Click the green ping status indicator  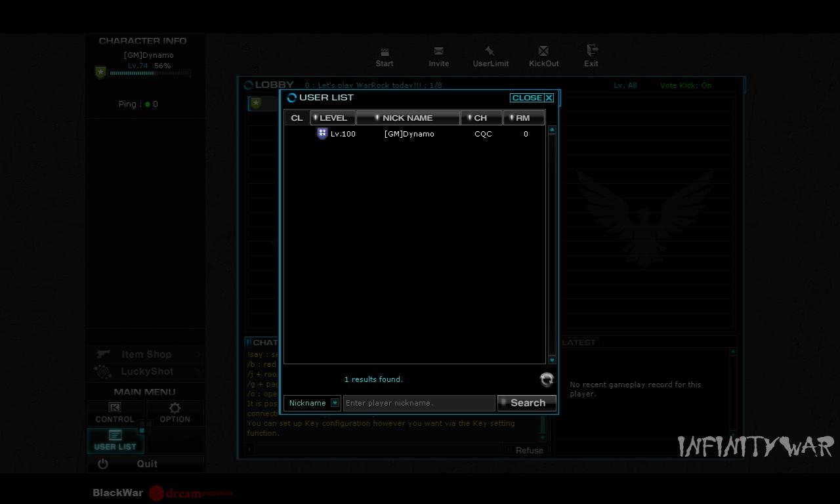tap(148, 104)
